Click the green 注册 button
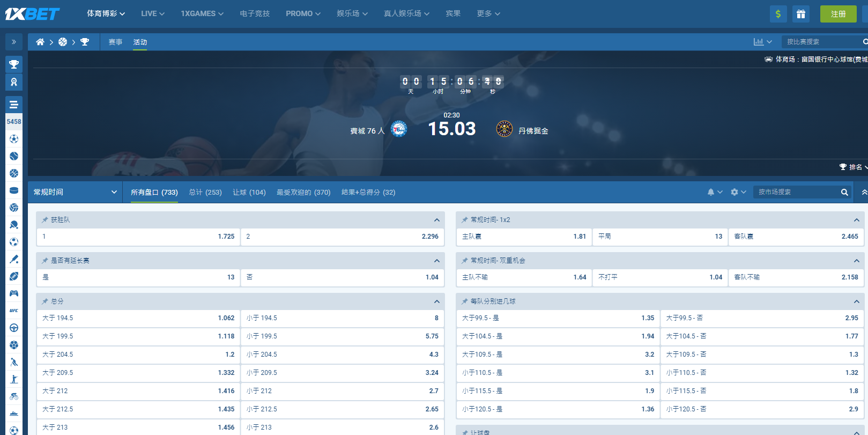Screen dimensions: 868x435 pyautogui.click(x=838, y=14)
